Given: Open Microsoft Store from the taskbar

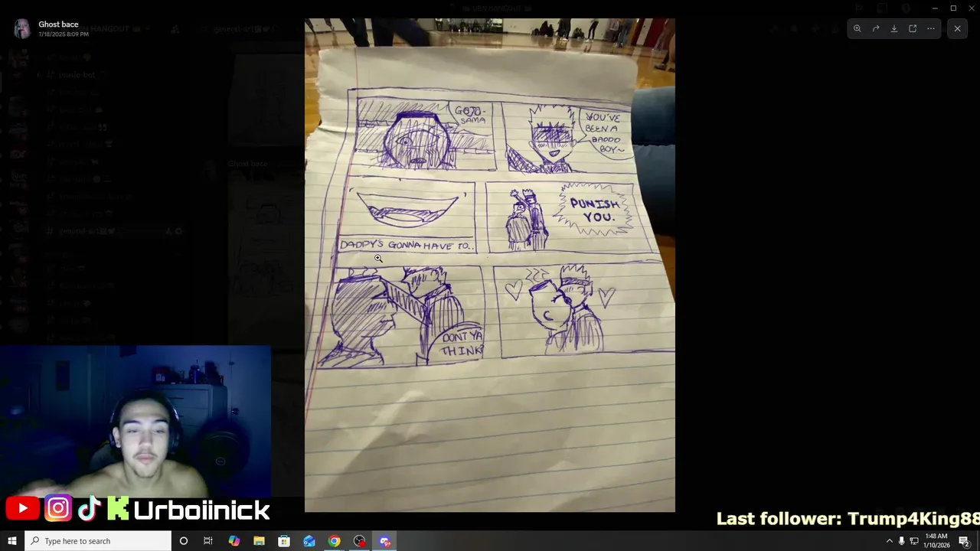Looking at the screenshot, I should [x=284, y=541].
